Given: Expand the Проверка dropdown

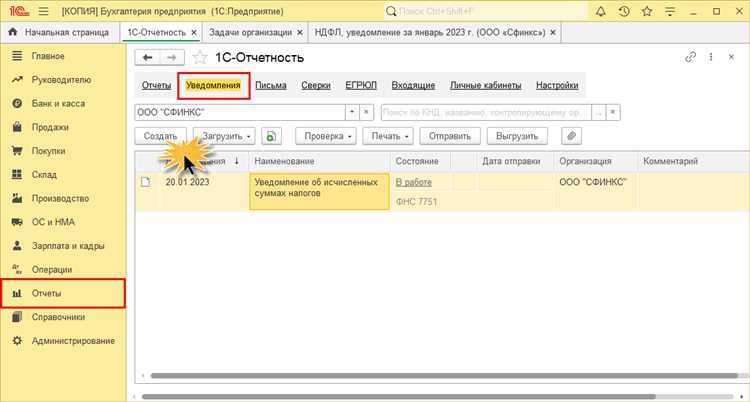Looking at the screenshot, I should pos(326,136).
